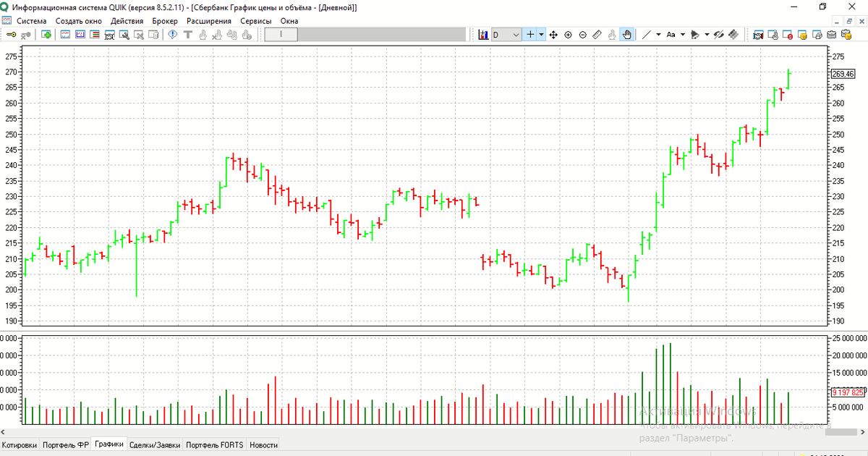868x456 pixels.
Task: Expand the crosshair cursor options arrow
Action: pyautogui.click(x=542, y=34)
